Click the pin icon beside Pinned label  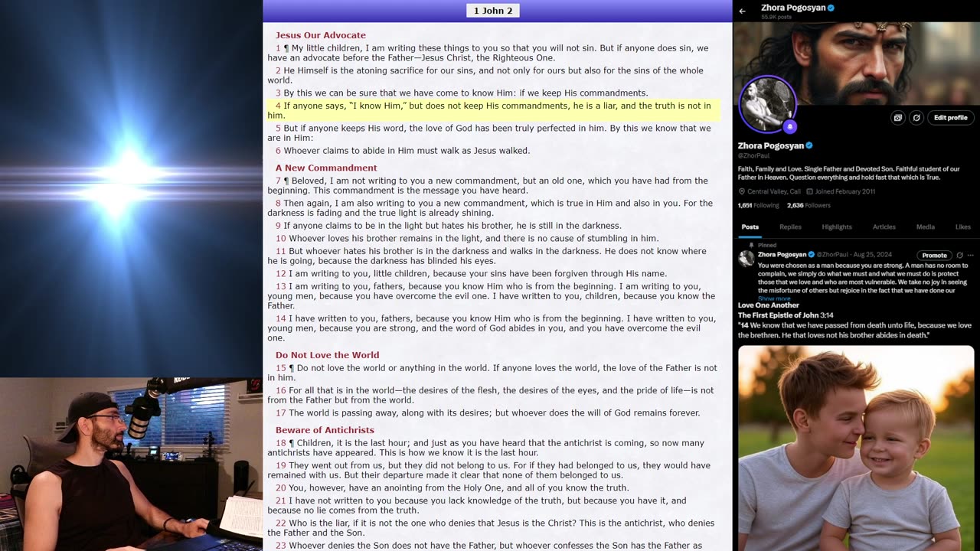(x=752, y=245)
